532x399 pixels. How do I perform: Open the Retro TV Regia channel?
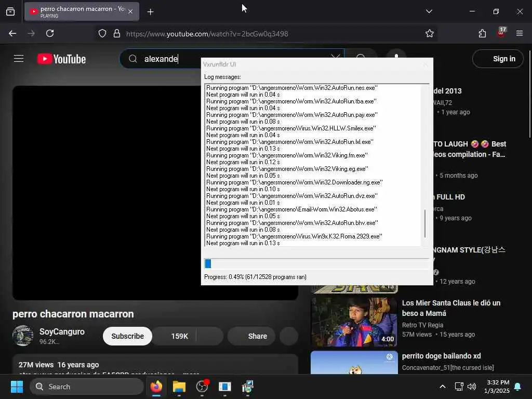[422, 325]
